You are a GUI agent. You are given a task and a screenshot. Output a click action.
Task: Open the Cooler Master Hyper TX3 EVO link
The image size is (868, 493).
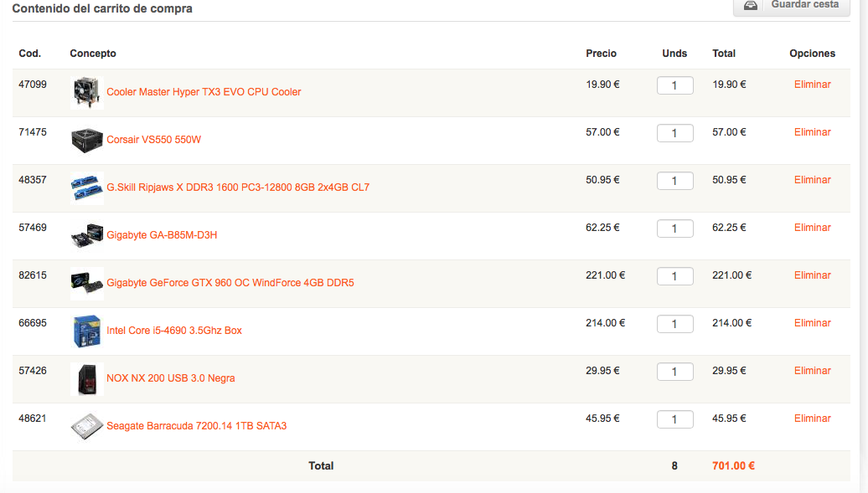pyautogui.click(x=204, y=92)
